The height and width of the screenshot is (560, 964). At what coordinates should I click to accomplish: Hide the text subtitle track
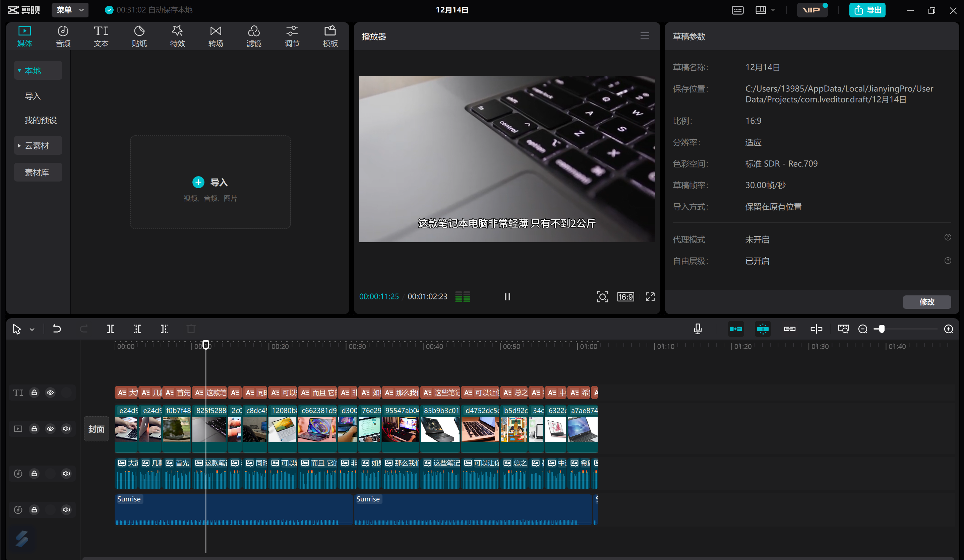click(x=50, y=393)
